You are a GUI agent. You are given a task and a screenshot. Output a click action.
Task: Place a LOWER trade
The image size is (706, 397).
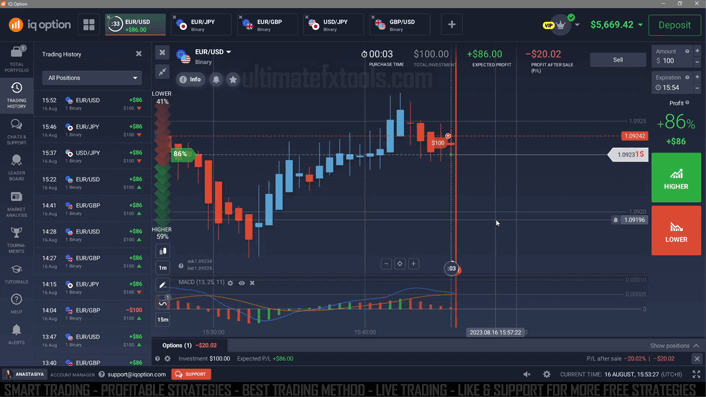(x=676, y=230)
